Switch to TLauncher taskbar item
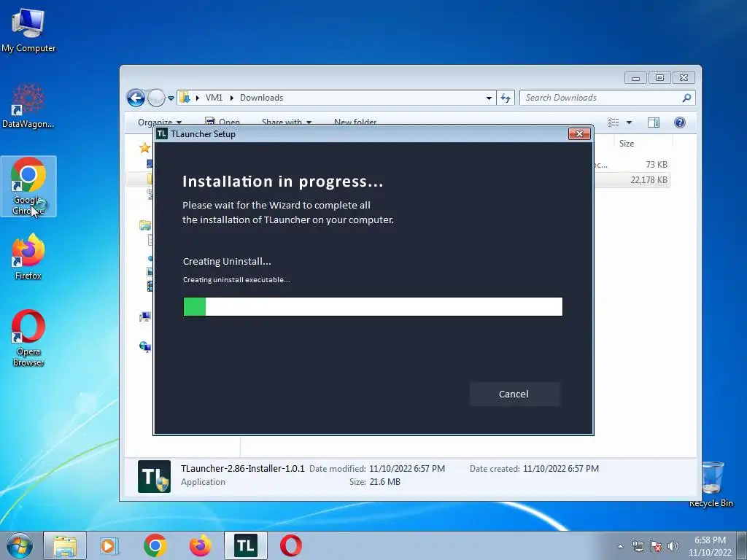 (x=245, y=545)
